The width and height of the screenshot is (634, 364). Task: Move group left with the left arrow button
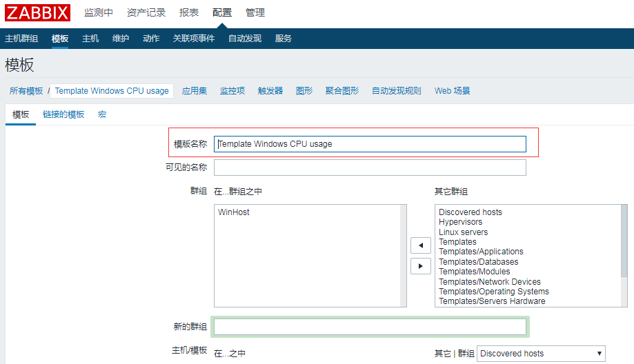421,245
